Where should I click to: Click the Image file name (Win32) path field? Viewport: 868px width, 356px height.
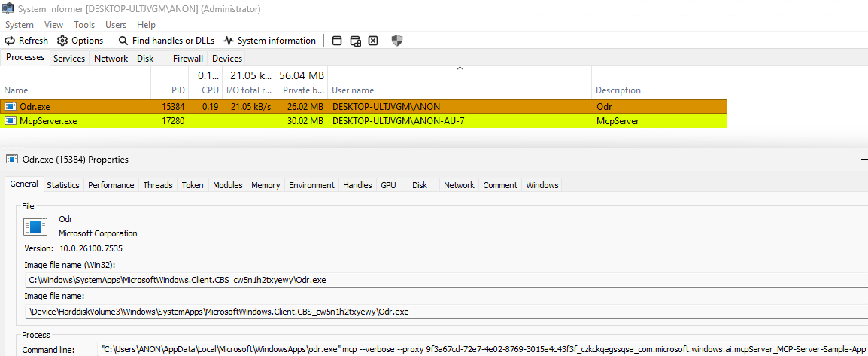point(447,280)
